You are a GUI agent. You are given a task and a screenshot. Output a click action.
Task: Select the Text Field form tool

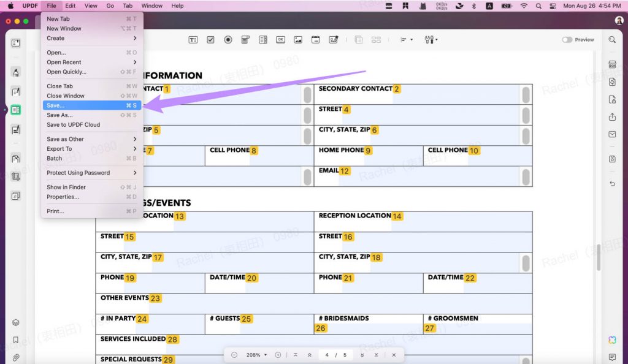point(193,39)
